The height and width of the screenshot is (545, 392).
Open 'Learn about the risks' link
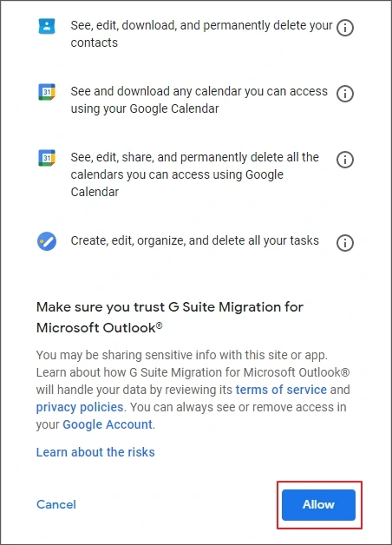click(95, 452)
